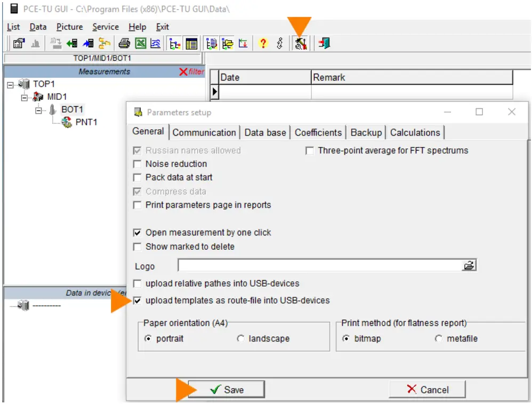Screen dimensions: 532x404
Task: Select portrait paper orientation
Action: [x=148, y=339]
